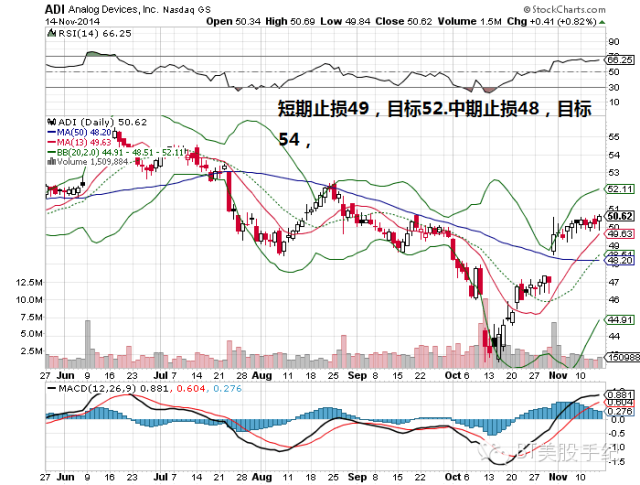Click the ADI (Daily) 50.62 legend label
This screenshot has width=640, height=485.
[102, 122]
